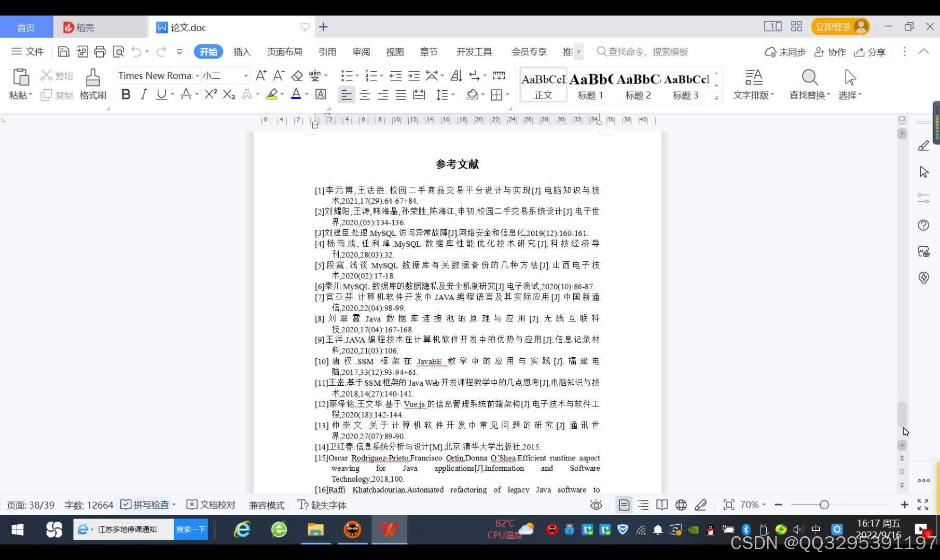940x560 pixels.
Task: Click the Text Layout icon
Action: [754, 77]
